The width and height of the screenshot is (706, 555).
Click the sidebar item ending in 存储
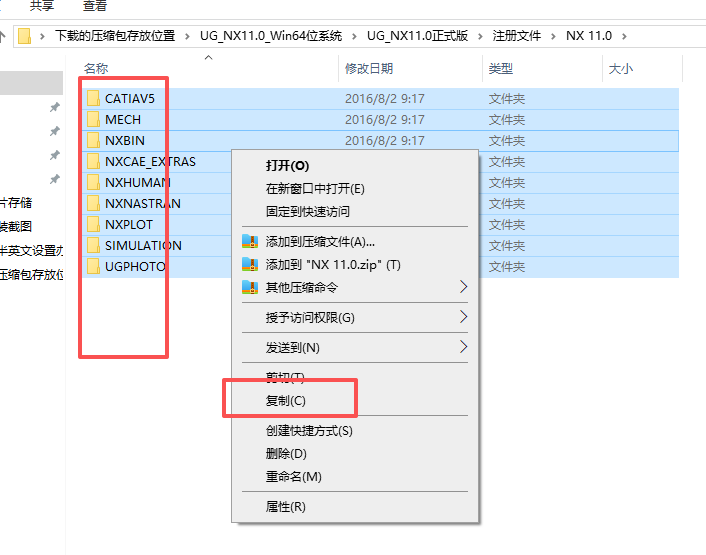(x=16, y=203)
